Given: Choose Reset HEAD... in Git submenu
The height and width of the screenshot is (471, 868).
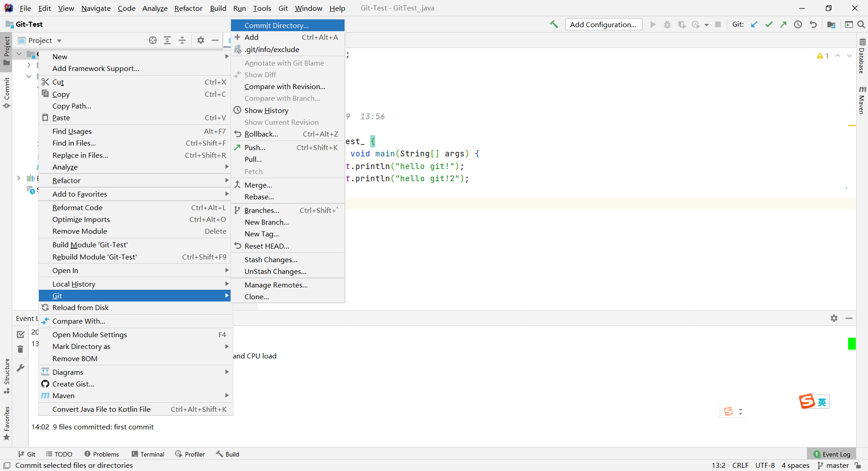Looking at the screenshot, I should [x=288, y=246].
